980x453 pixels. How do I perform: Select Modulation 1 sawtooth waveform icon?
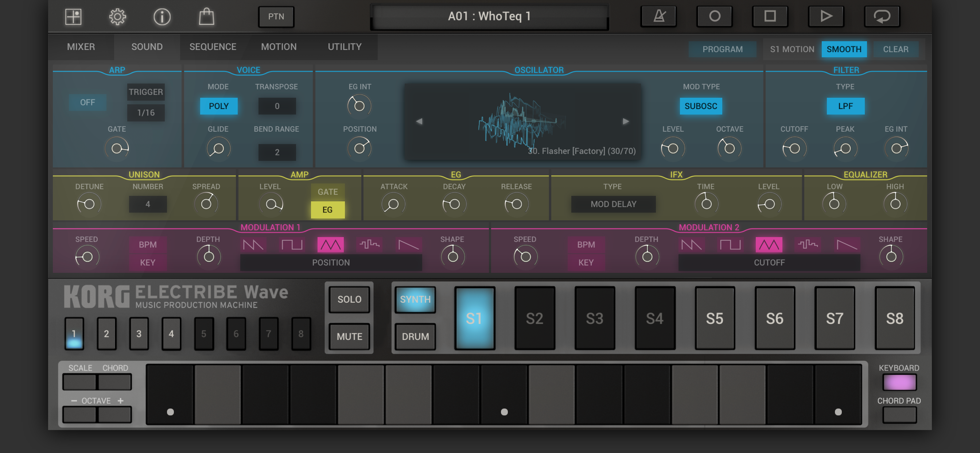pyautogui.click(x=253, y=244)
